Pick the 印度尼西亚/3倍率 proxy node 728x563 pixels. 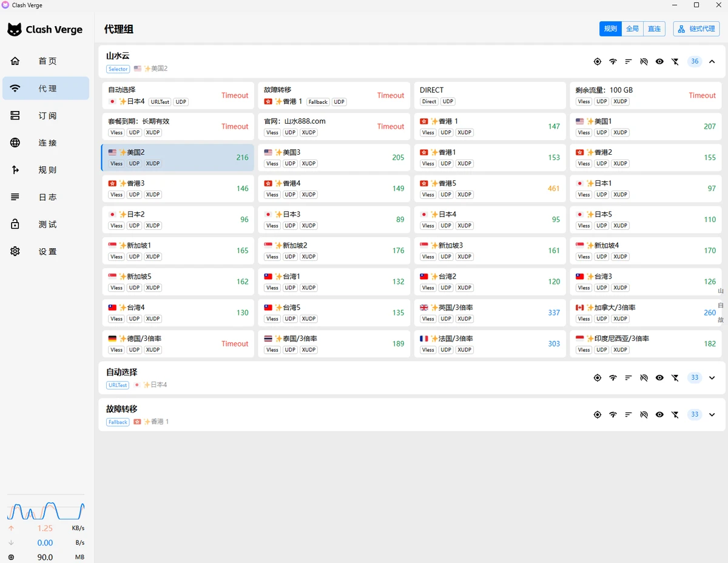[645, 343]
